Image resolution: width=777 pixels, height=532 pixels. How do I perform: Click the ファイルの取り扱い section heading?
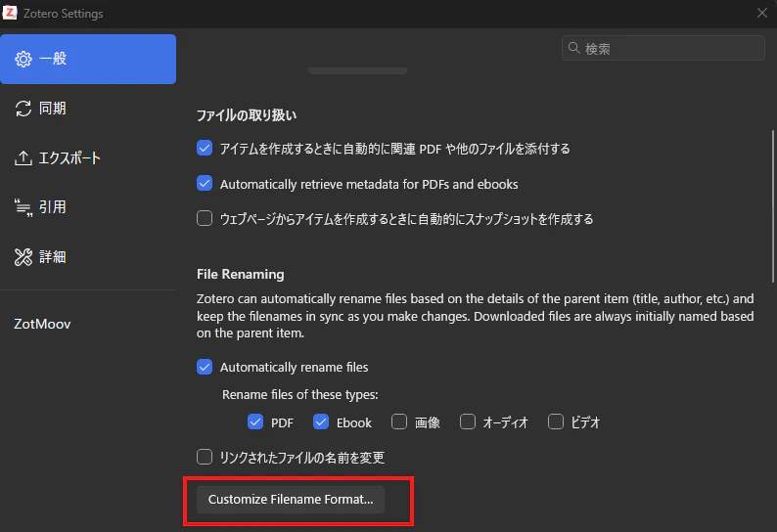pos(247,115)
